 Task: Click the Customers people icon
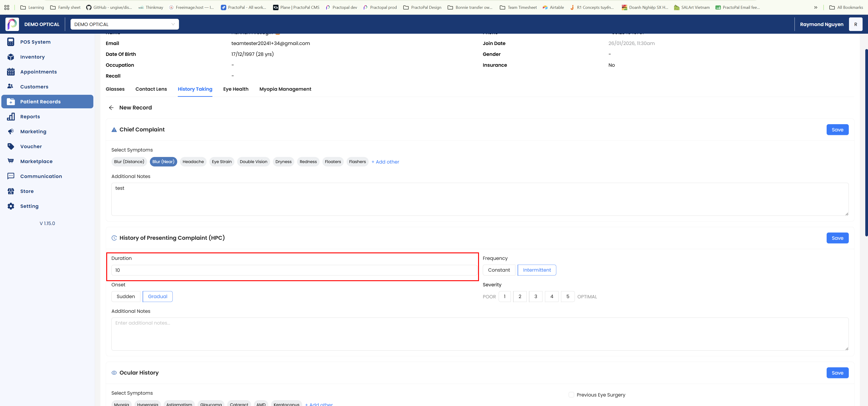[x=11, y=87]
